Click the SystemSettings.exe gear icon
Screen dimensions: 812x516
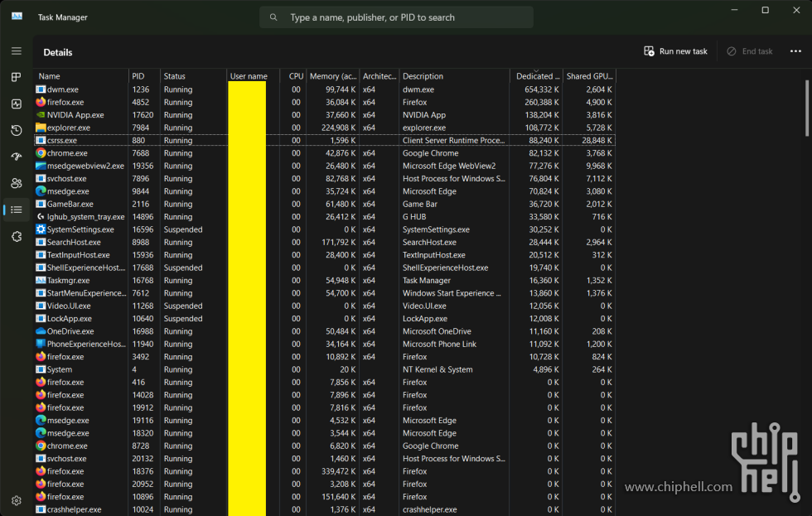(41, 229)
